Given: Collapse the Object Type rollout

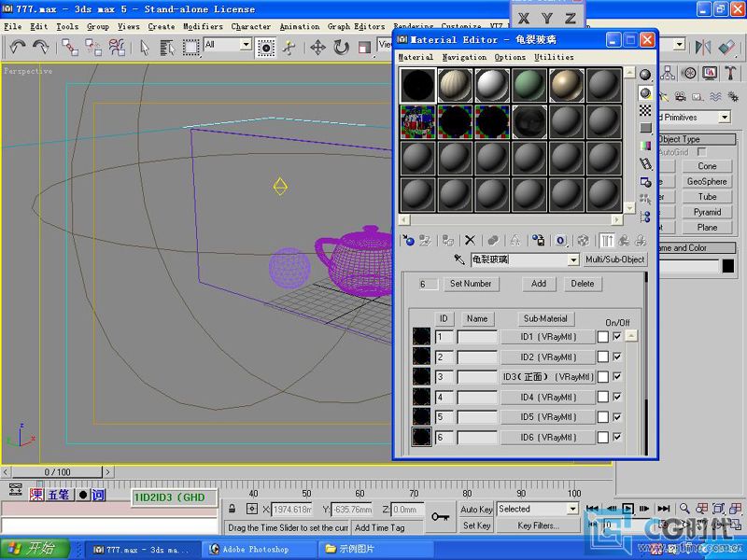Looking at the screenshot, I should pos(697,139).
